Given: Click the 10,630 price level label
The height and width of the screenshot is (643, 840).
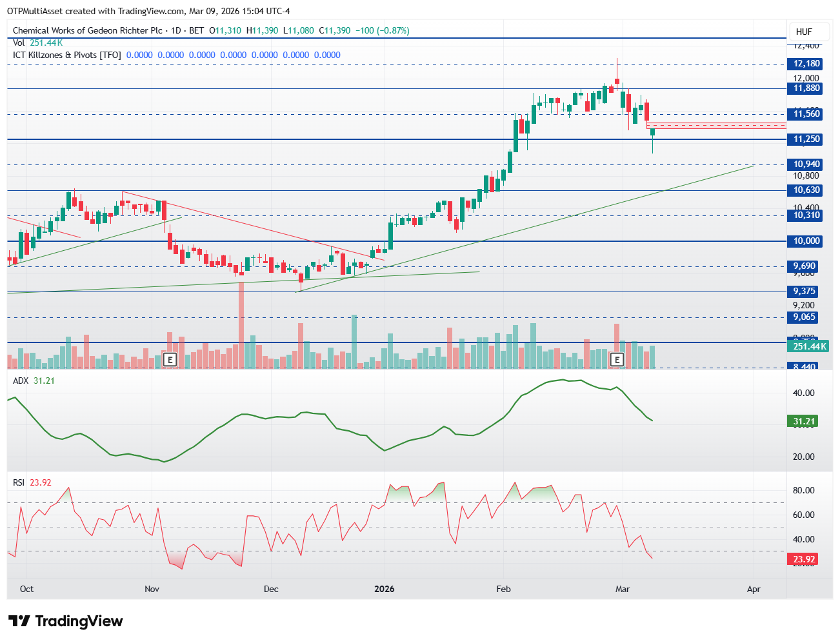Looking at the screenshot, I should pos(806,190).
